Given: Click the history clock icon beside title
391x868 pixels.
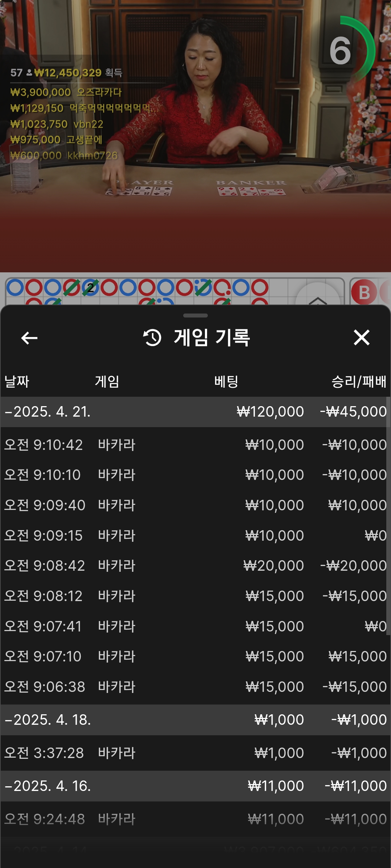Looking at the screenshot, I should [x=152, y=338].
